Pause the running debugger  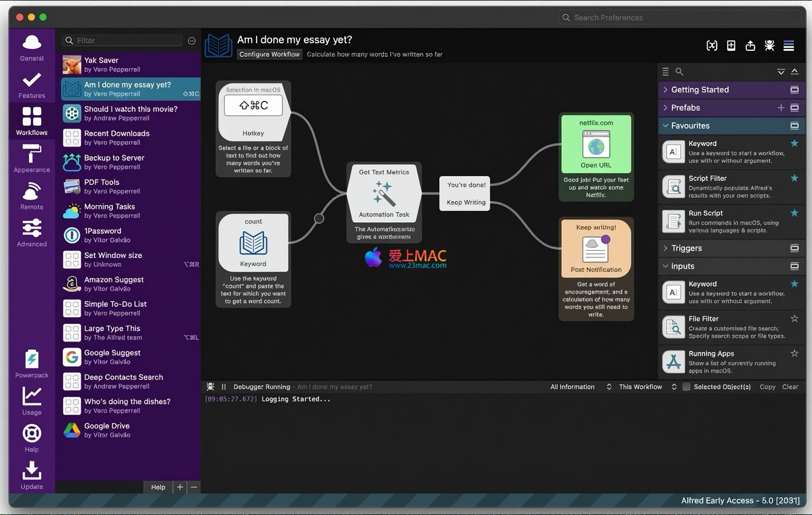(224, 387)
